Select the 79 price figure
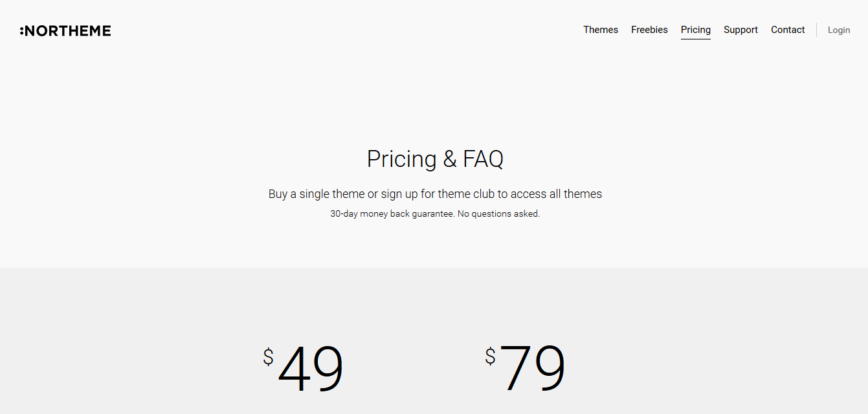The image size is (868, 414). [x=533, y=368]
